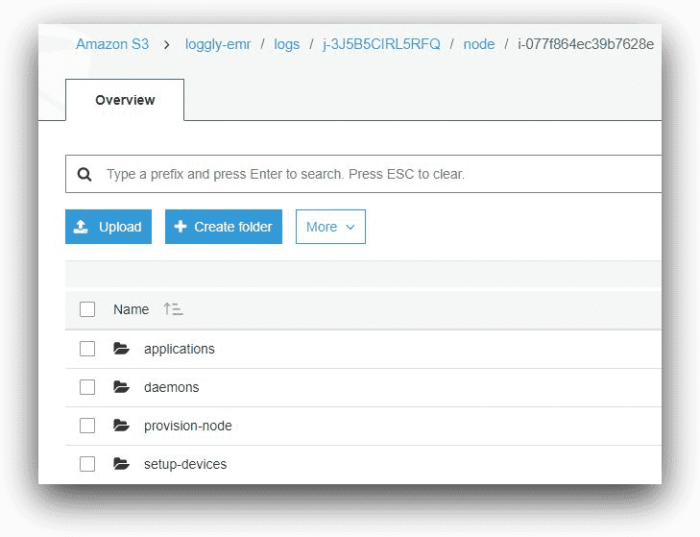The image size is (700, 537).
Task: Open the loggly-emr bucket breadcrumb
Action: click(218, 44)
